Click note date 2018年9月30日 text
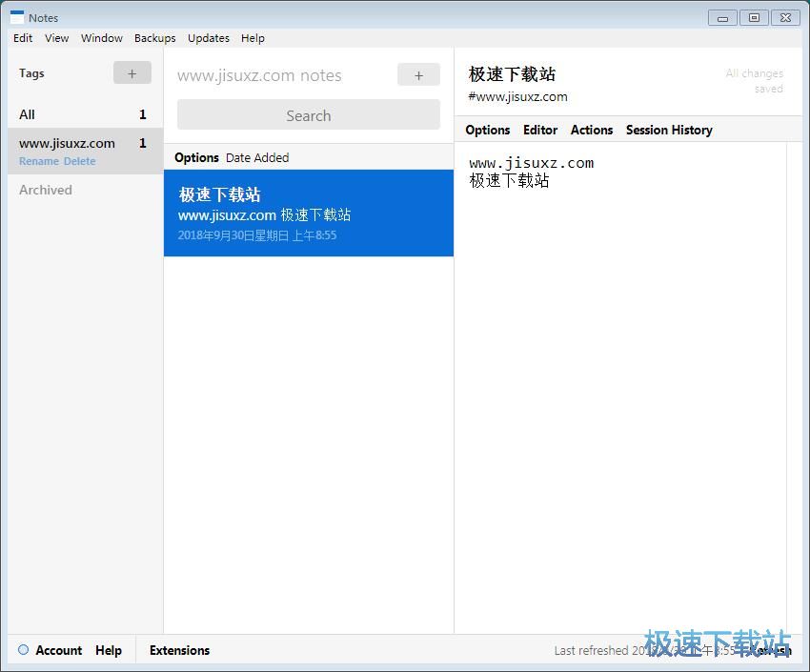Viewport: 810px width, 672px height. coord(257,235)
